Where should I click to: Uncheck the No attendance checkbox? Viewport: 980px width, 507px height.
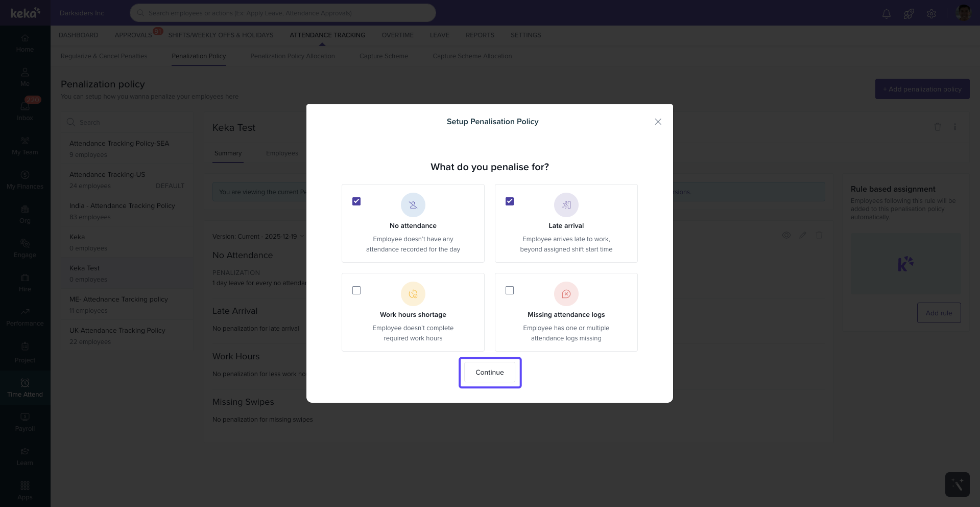point(356,201)
